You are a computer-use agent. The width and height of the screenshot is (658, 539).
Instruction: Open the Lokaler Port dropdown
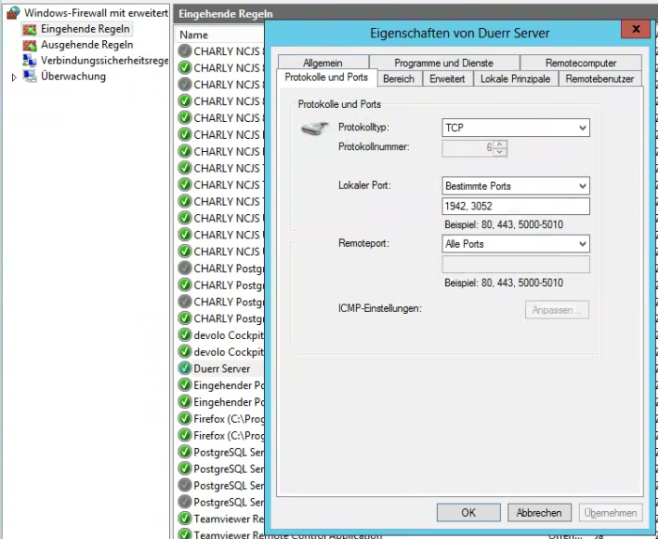pyautogui.click(x=515, y=186)
